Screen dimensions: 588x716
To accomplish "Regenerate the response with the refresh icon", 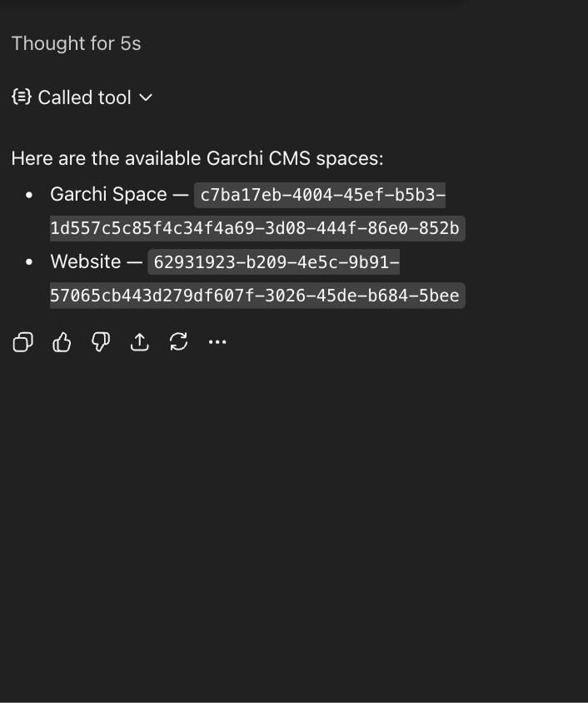I will (178, 342).
